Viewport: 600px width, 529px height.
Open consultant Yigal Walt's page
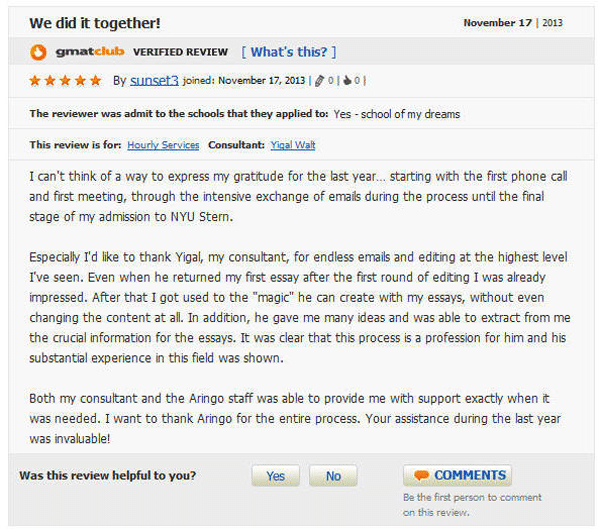[293, 145]
